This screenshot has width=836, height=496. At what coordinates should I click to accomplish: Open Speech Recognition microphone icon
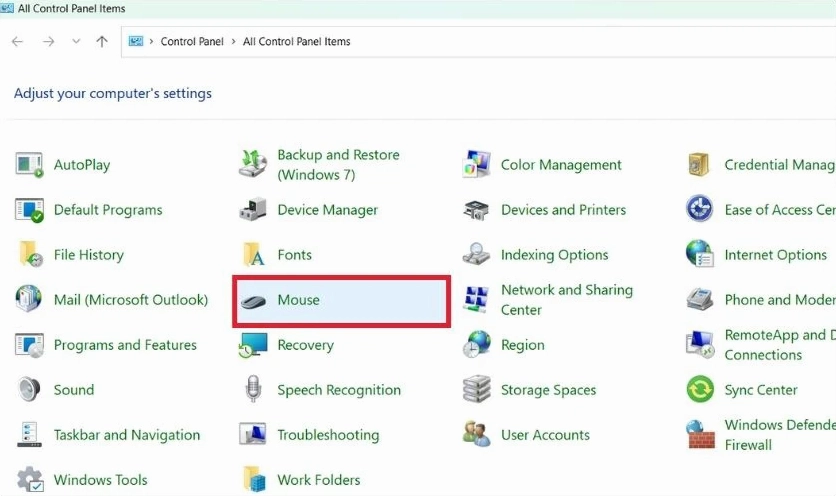point(254,390)
